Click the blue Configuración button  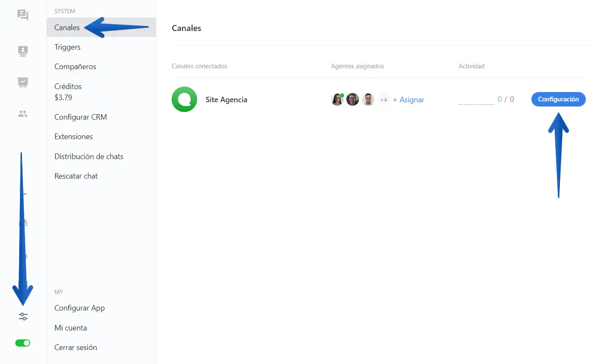(558, 99)
